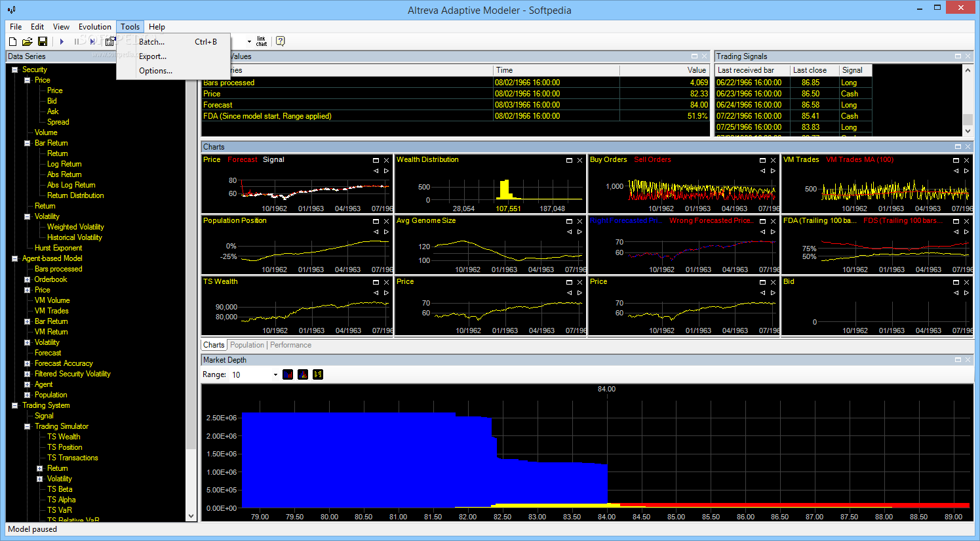This screenshot has height=541, width=980.
Task: Collapse the Bar Return node under Security
Action: tap(28, 143)
